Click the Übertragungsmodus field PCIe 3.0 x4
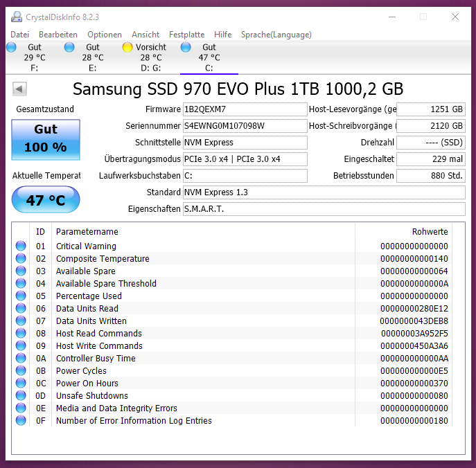 point(245,159)
